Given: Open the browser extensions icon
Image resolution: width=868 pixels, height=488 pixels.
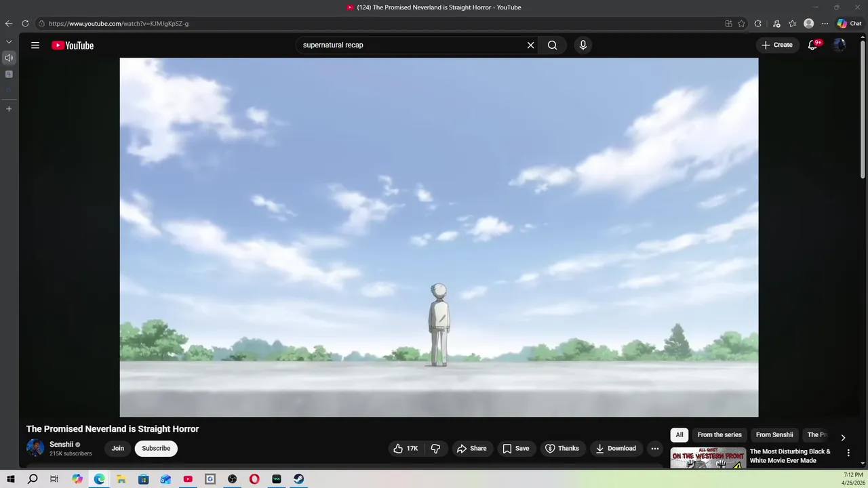Looking at the screenshot, I should click(x=758, y=24).
